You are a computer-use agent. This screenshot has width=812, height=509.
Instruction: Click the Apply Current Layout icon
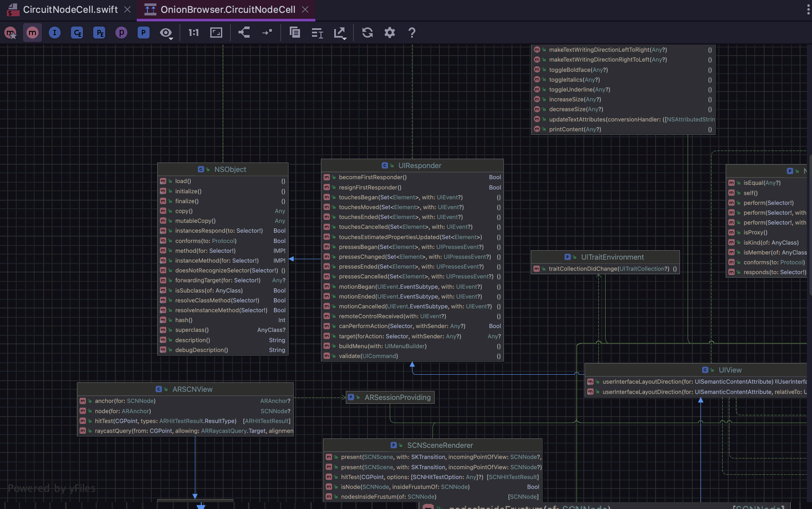244,33
